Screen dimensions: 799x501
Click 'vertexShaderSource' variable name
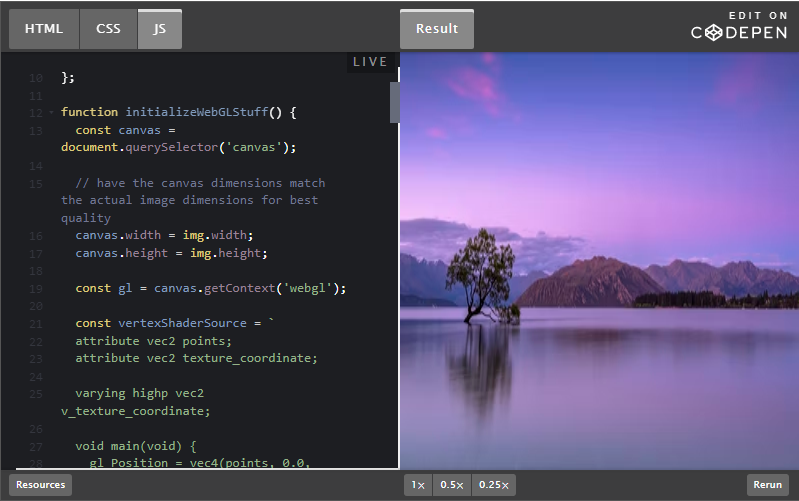(182, 323)
